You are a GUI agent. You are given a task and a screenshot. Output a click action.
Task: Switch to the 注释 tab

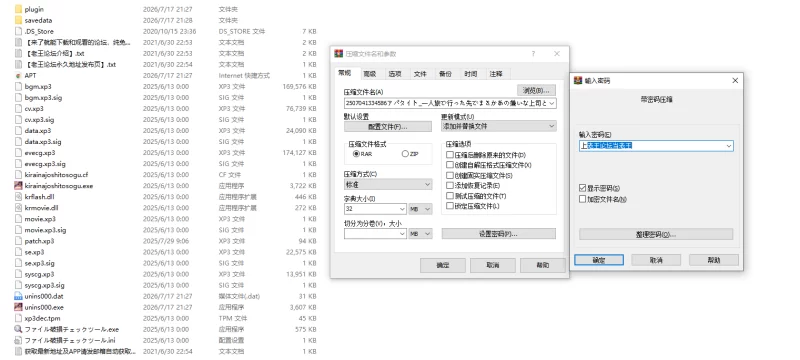[496, 74]
